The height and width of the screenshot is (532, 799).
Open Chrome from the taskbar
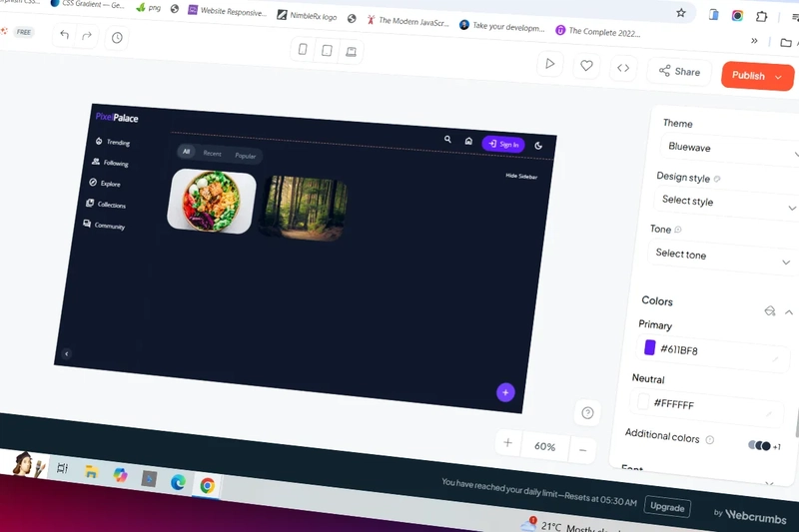coord(208,486)
